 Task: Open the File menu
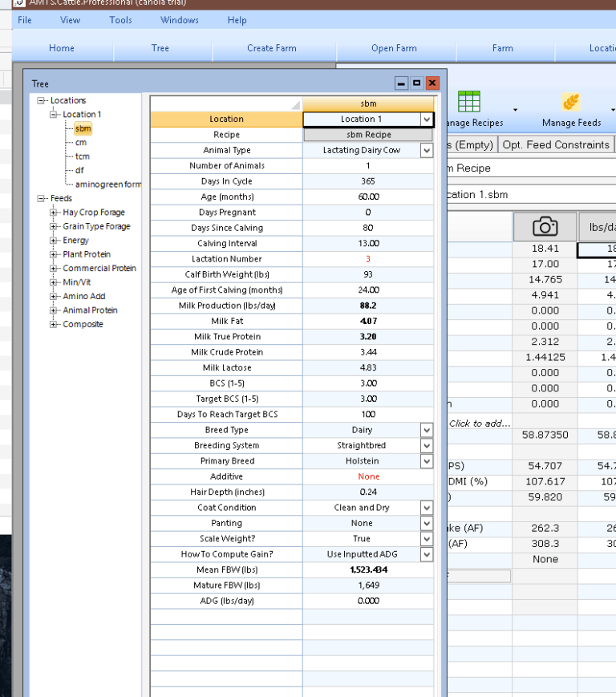coord(24,20)
